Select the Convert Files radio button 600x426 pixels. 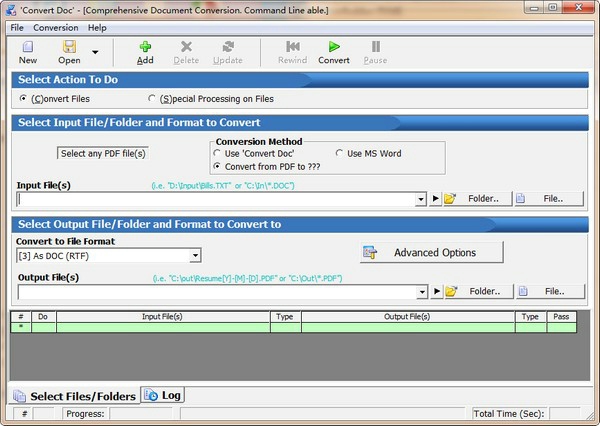point(24,99)
